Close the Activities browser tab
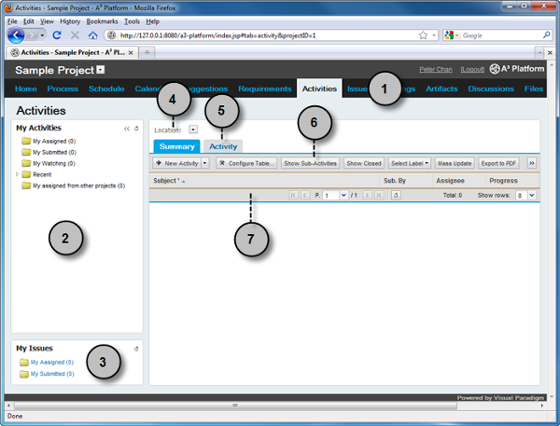Image resolution: width=560 pixels, height=426 pixels. click(x=131, y=52)
